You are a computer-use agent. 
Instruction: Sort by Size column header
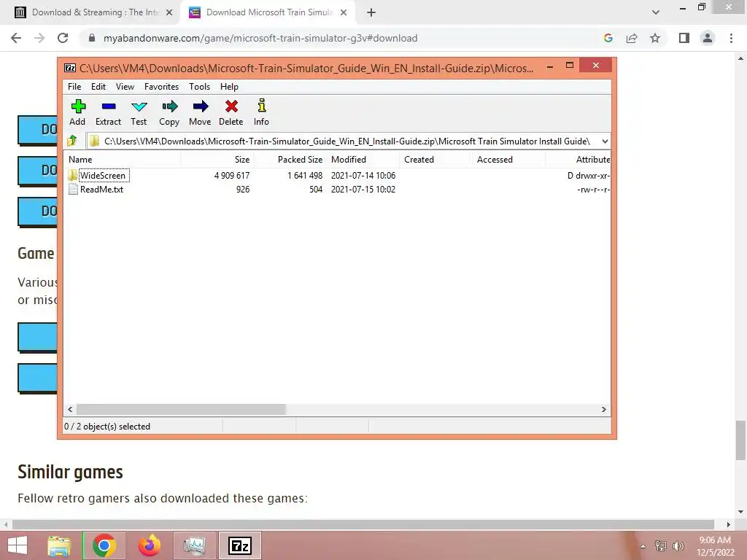click(217, 160)
